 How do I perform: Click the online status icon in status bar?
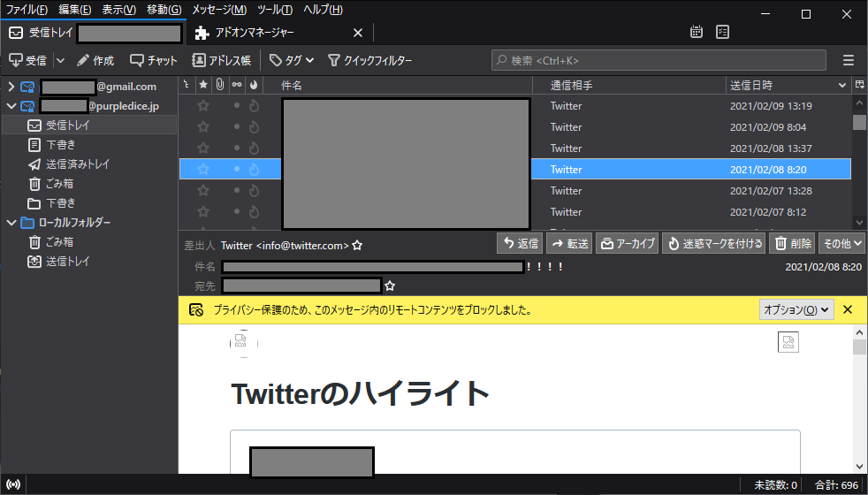pyautogui.click(x=12, y=484)
